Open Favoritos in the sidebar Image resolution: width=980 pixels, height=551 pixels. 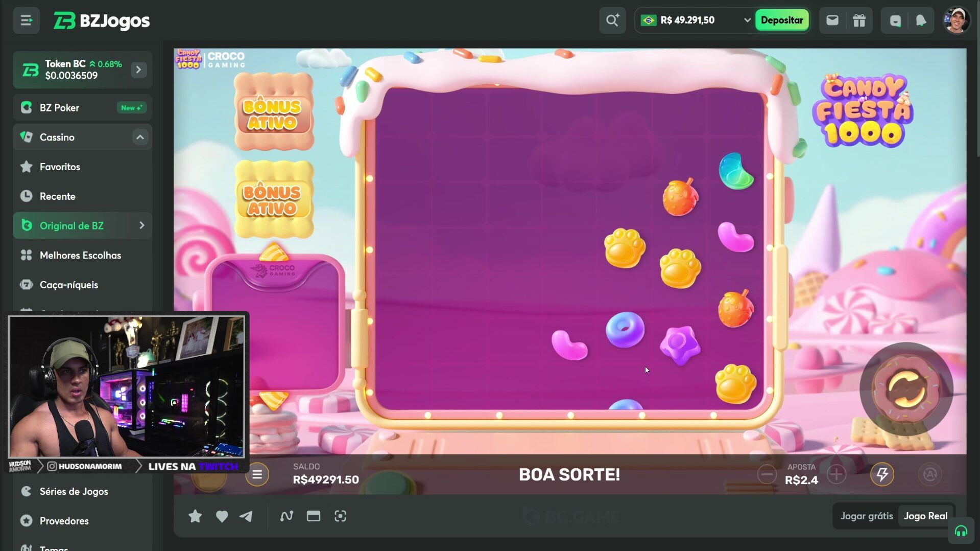[83, 167]
